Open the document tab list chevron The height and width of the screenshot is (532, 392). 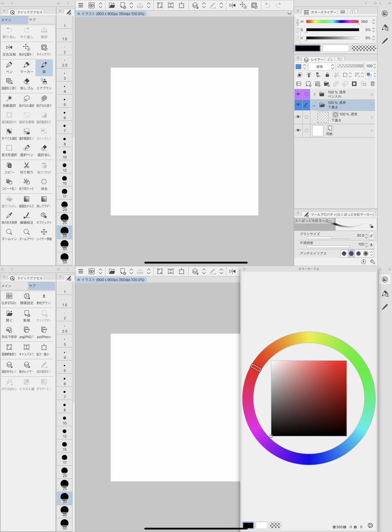pyautogui.click(x=289, y=14)
